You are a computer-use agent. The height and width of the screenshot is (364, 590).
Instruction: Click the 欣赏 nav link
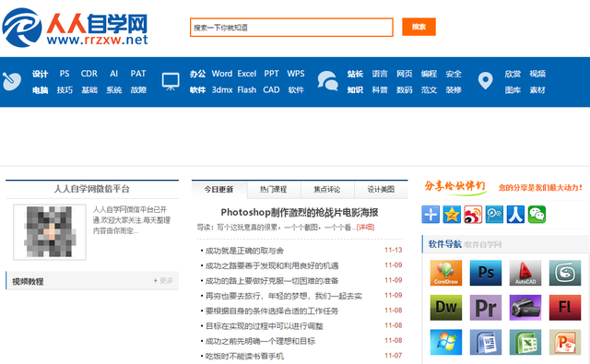click(513, 74)
